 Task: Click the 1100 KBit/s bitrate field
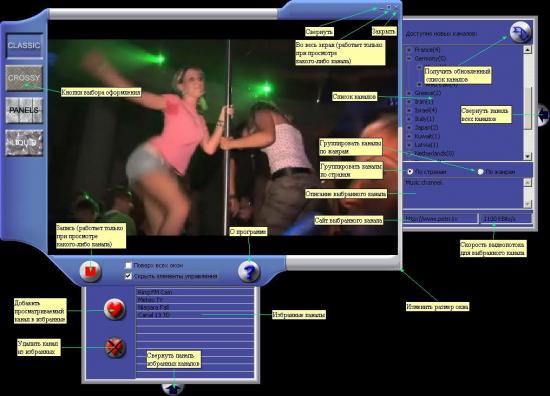[x=506, y=219]
